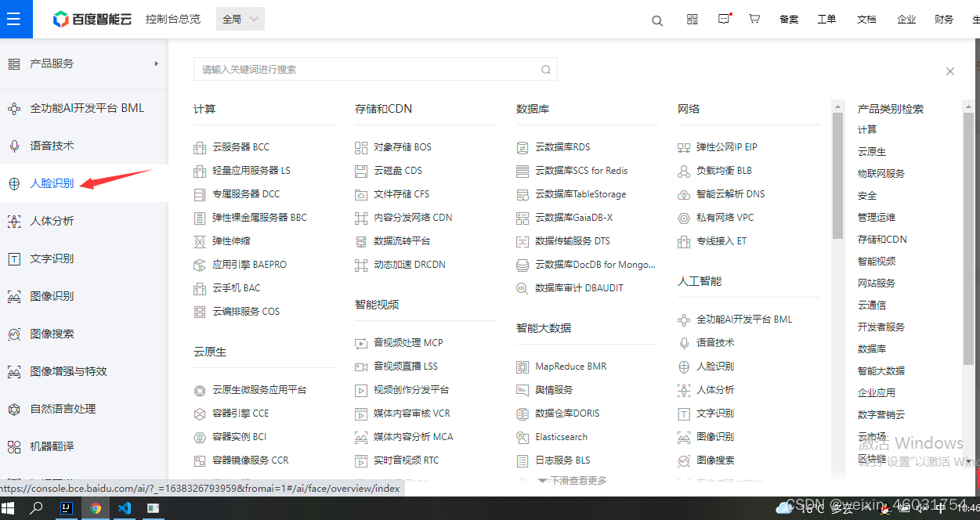
Task: Select 开发者服务 in 产品类别检索
Action: tap(881, 327)
